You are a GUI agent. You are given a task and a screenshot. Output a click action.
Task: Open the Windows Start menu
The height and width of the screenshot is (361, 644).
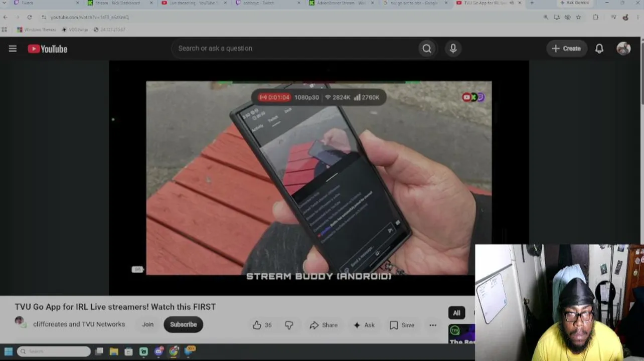[9, 351]
